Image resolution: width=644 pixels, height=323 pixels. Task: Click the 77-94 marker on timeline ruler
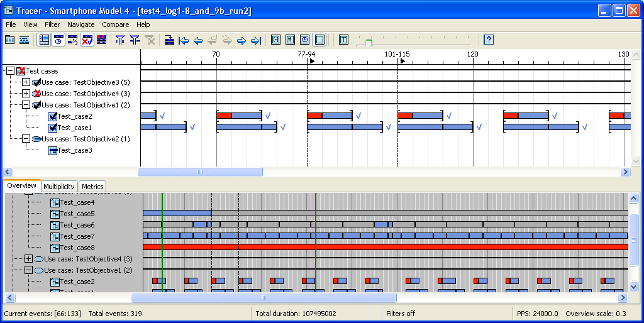[x=306, y=55]
